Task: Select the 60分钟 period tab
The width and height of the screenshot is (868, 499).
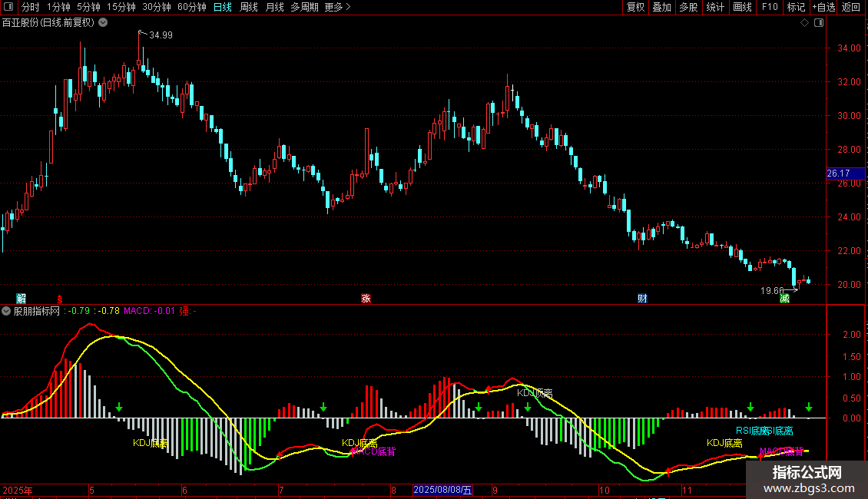Action: point(192,7)
